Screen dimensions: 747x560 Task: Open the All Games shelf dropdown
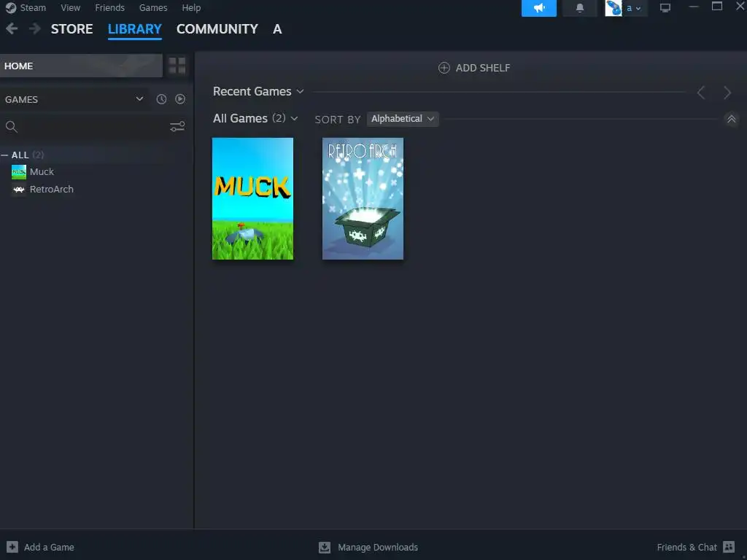click(x=294, y=119)
